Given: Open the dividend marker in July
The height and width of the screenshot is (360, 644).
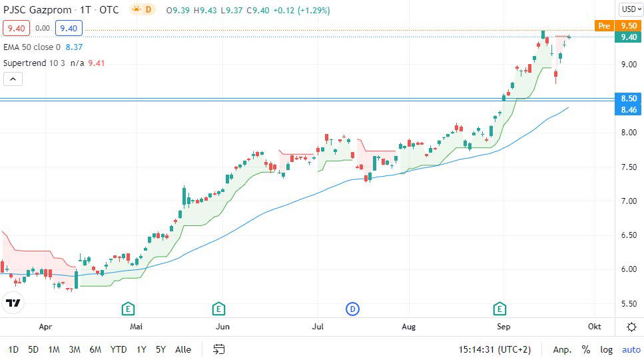Looking at the screenshot, I should 352,309.
